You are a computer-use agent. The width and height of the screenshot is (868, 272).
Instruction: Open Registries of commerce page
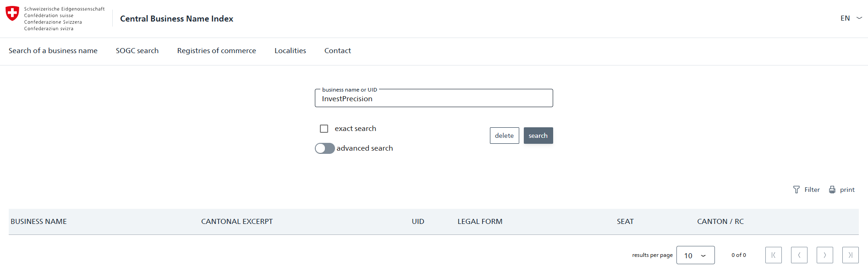tap(216, 51)
